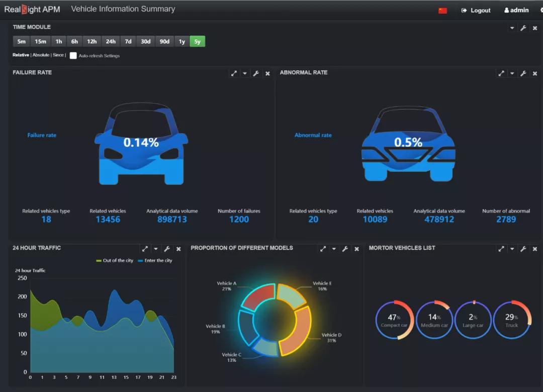Open Proportion of Different Models wrench settings
Image resolution: width=543 pixels, height=392 pixels.
coord(345,249)
